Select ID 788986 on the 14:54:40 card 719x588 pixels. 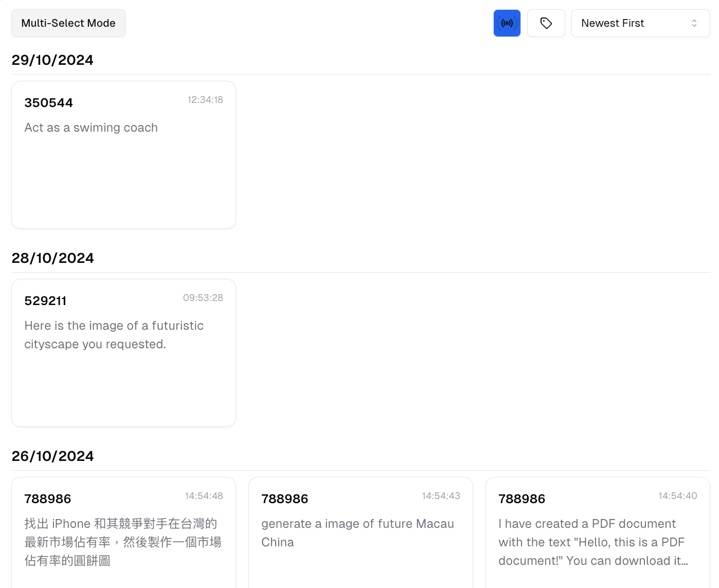(x=522, y=499)
